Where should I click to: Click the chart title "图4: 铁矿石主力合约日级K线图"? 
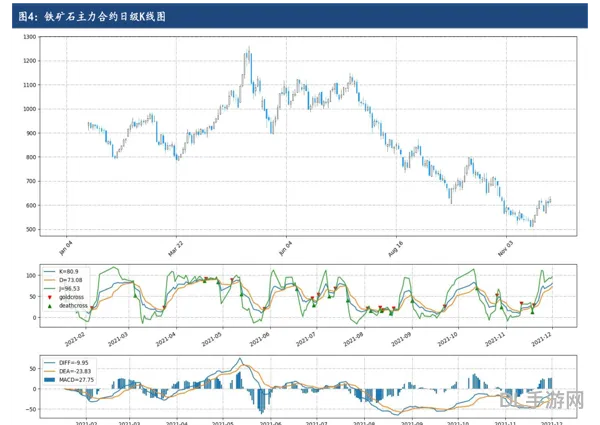point(92,16)
